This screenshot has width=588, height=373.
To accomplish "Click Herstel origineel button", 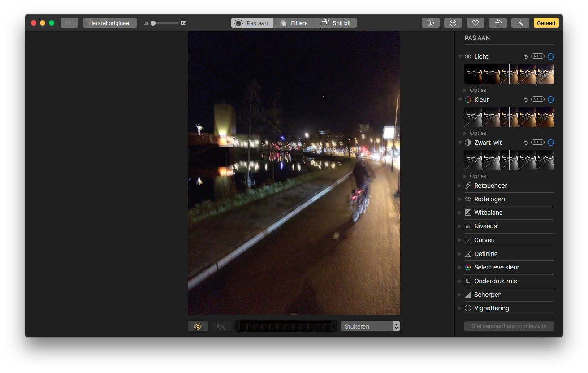I will click(110, 23).
